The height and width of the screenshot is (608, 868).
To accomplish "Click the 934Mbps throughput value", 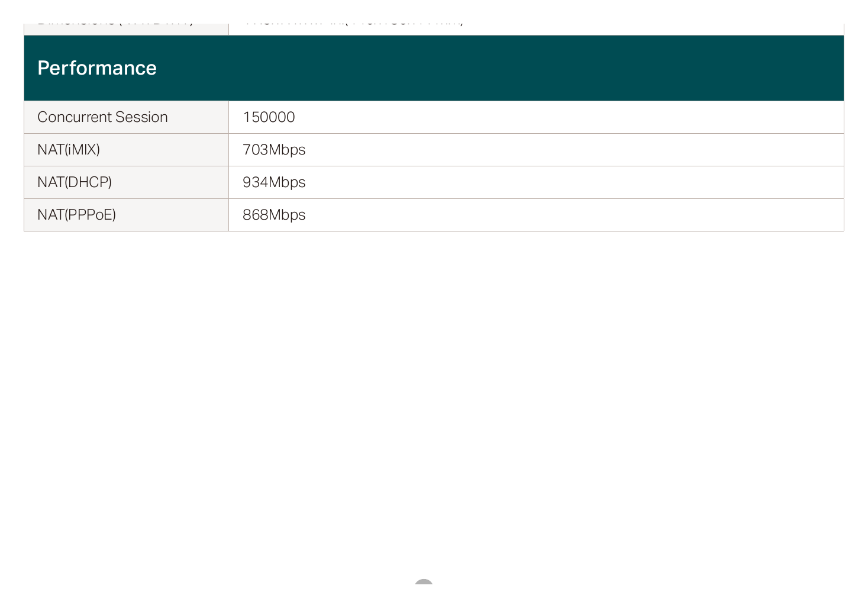I will [274, 182].
